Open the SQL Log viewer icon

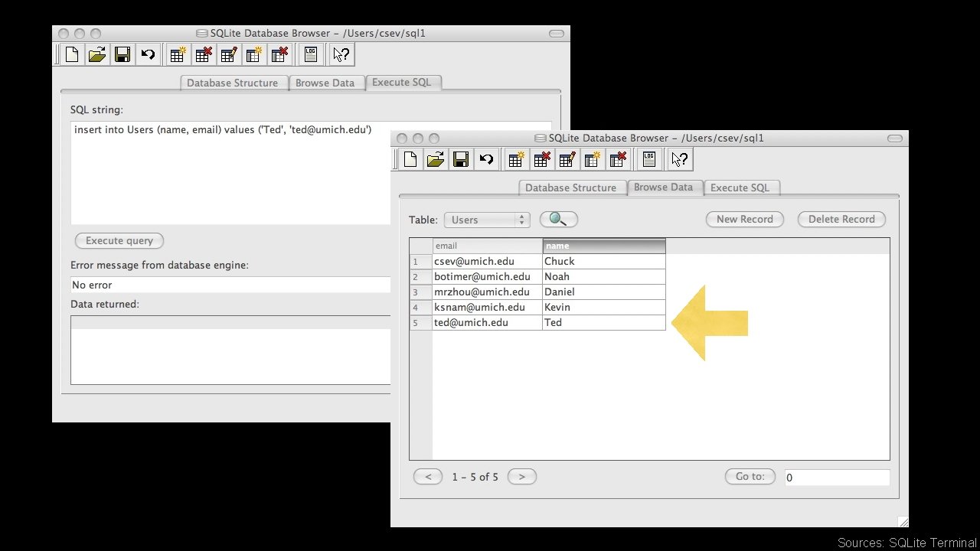tap(648, 158)
